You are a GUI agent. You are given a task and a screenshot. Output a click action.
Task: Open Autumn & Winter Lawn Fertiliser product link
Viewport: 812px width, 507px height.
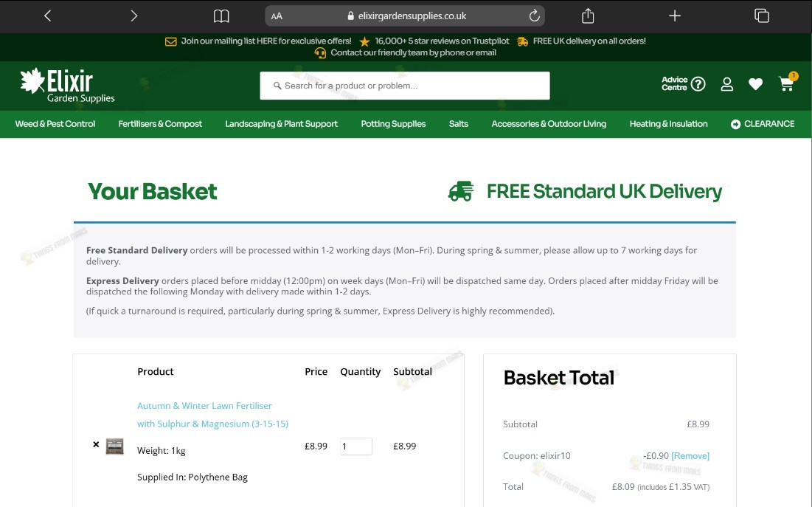coord(212,415)
